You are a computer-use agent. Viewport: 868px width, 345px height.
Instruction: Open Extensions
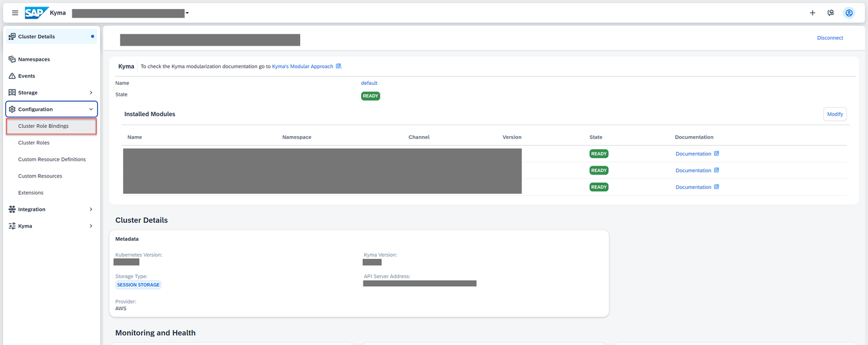click(51, 193)
